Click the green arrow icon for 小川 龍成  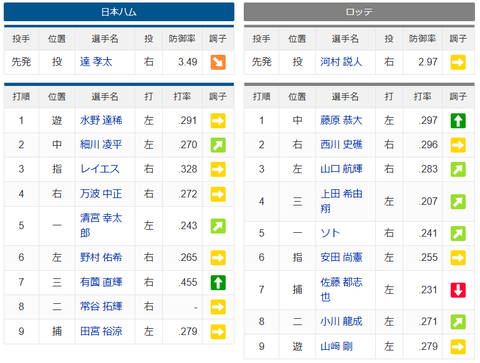[x=458, y=322]
